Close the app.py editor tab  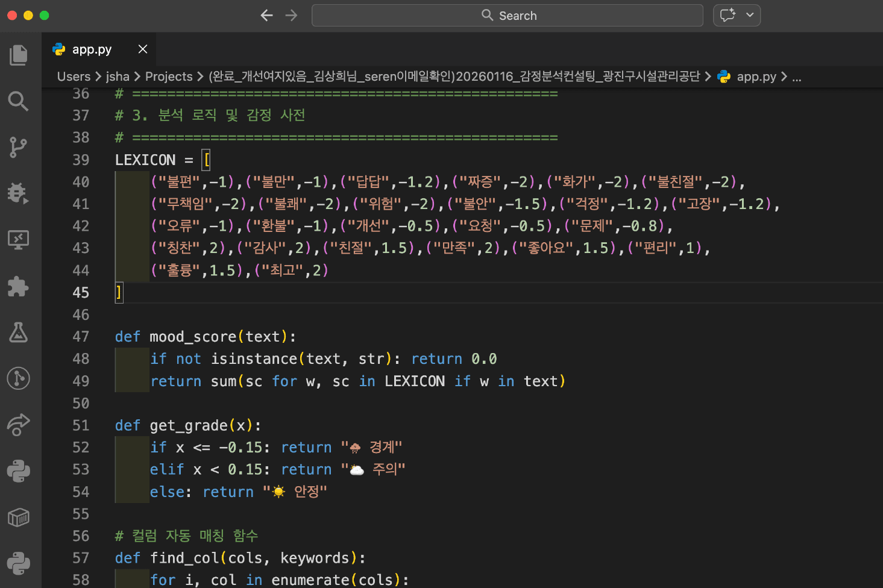(143, 49)
